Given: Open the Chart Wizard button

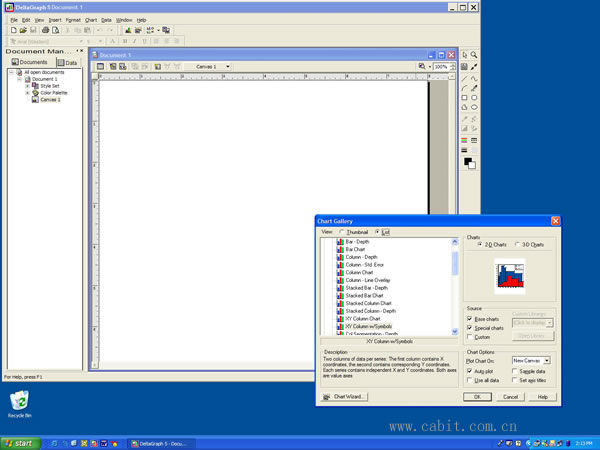Looking at the screenshot, I should pos(344,397).
